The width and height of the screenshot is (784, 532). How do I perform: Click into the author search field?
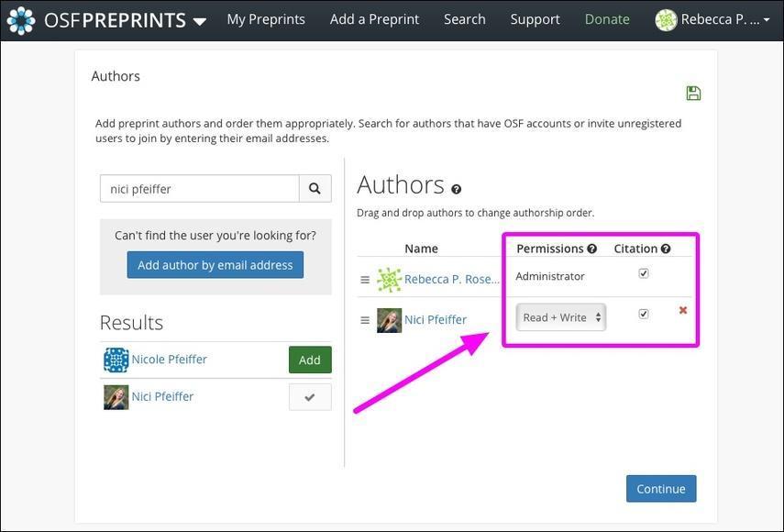click(200, 189)
